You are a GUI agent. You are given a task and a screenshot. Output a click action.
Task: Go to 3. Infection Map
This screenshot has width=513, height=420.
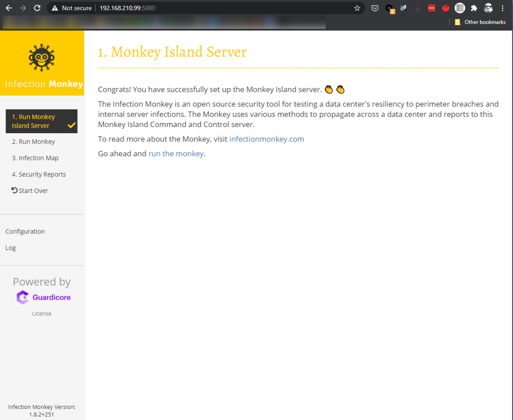[x=35, y=158]
